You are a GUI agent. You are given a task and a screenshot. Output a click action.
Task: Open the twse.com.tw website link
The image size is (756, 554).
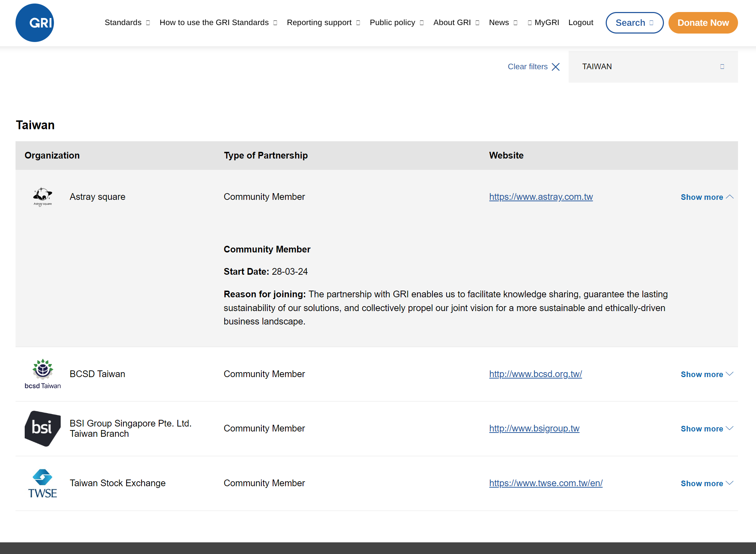546,483
